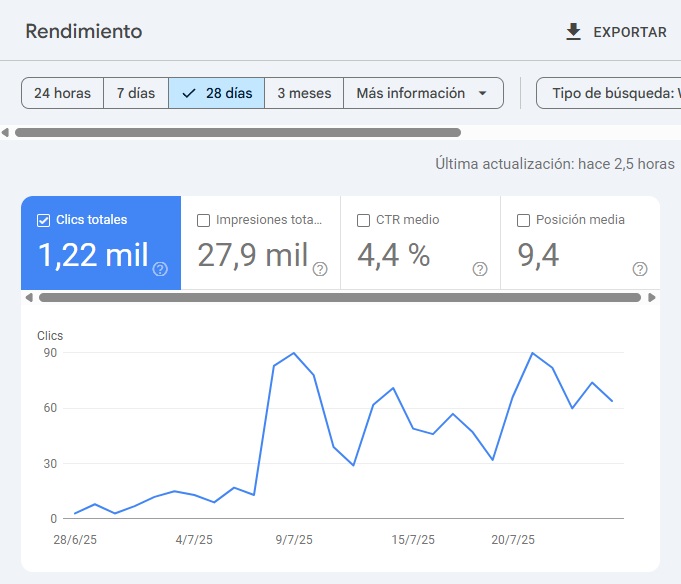Open help icon on Posición media card
The image size is (681, 584).
tap(640, 269)
